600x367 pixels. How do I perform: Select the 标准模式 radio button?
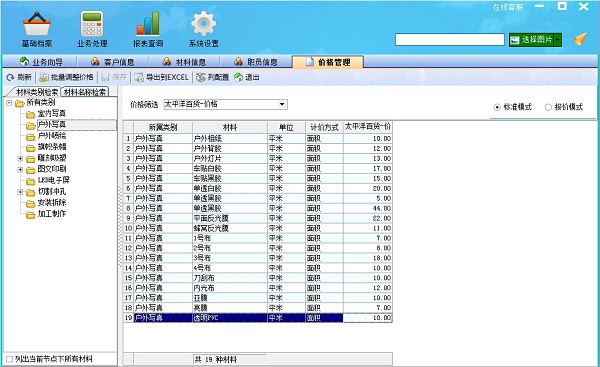click(497, 107)
